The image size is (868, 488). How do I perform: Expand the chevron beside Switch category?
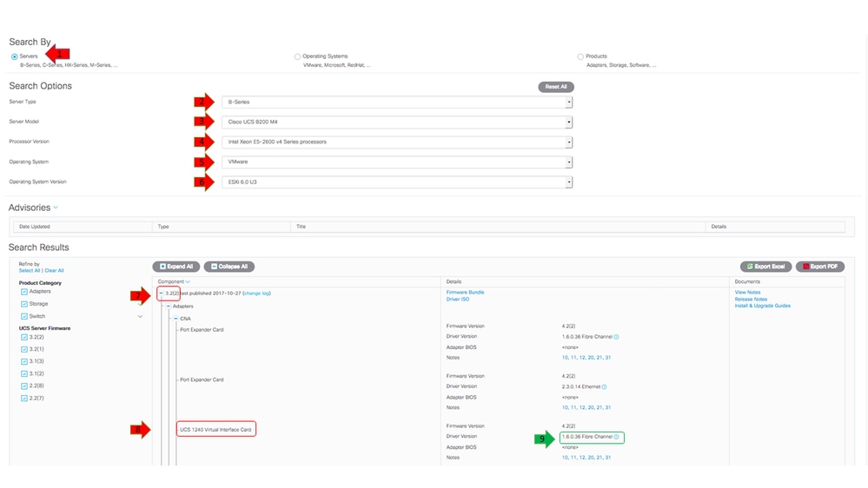pos(140,316)
